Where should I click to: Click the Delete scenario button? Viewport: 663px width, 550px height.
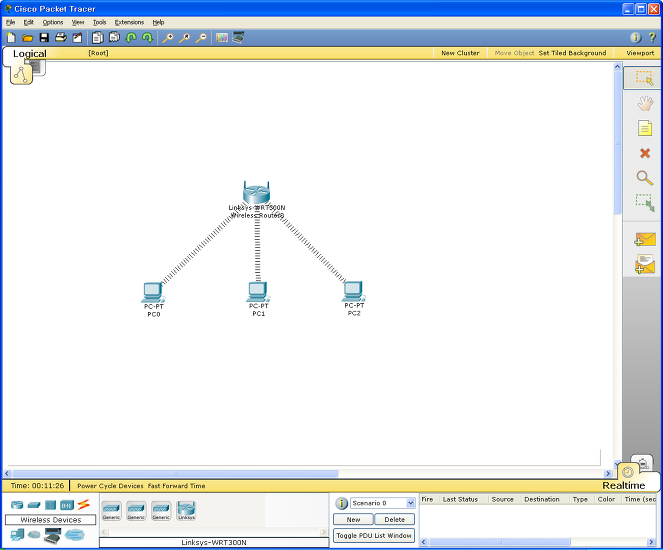(395, 520)
